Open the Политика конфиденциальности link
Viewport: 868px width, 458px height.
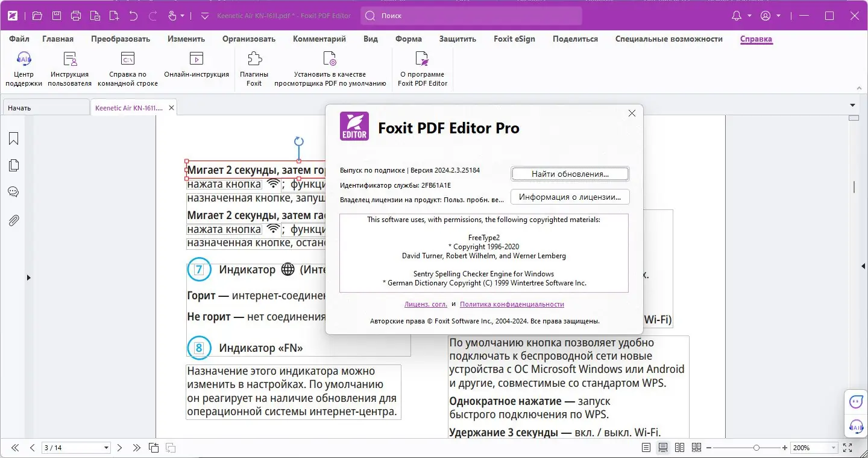512,304
